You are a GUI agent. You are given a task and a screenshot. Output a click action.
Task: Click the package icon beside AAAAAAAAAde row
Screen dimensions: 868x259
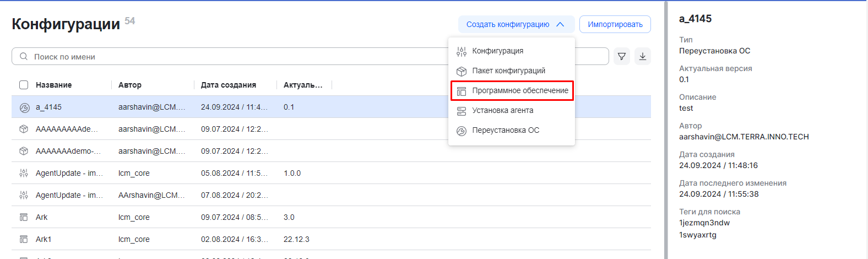(x=24, y=129)
